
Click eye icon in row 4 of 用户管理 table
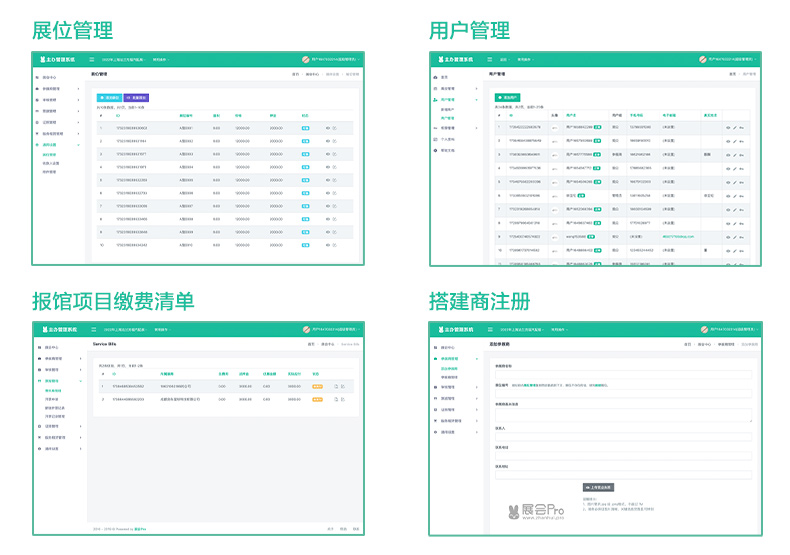[728, 169]
